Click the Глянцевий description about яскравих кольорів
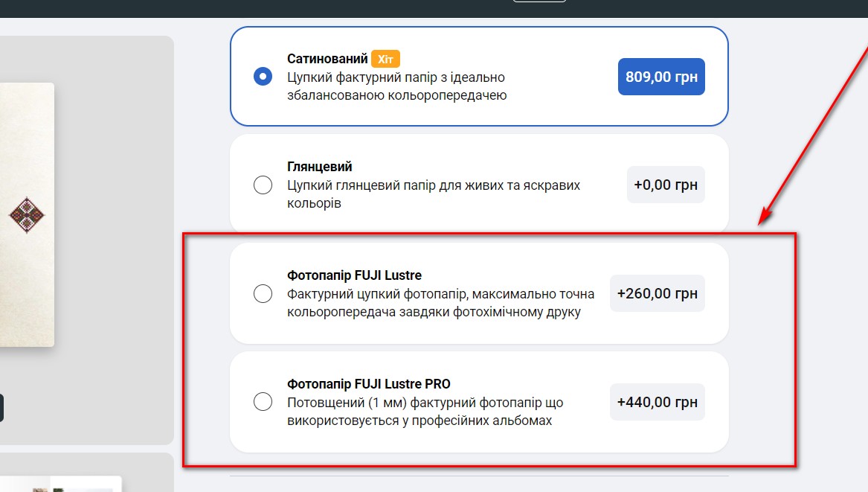The width and height of the screenshot is (868, 492). pyautogui.click(x=433, y=194)
